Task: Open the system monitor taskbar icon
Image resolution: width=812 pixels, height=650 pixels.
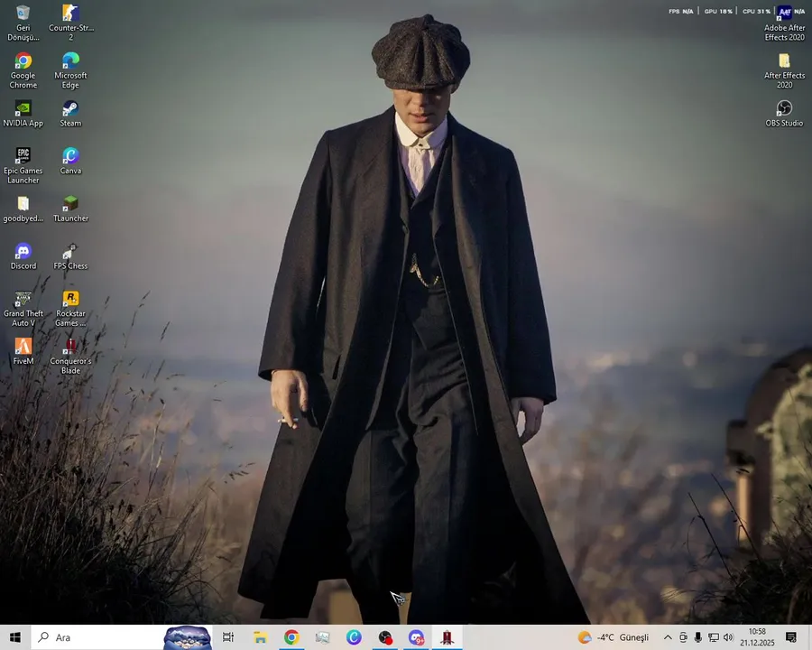Action: (323, 637)
